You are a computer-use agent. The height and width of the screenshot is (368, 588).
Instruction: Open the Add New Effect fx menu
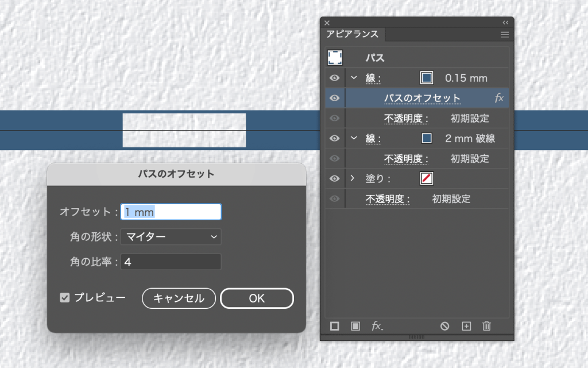377,326
